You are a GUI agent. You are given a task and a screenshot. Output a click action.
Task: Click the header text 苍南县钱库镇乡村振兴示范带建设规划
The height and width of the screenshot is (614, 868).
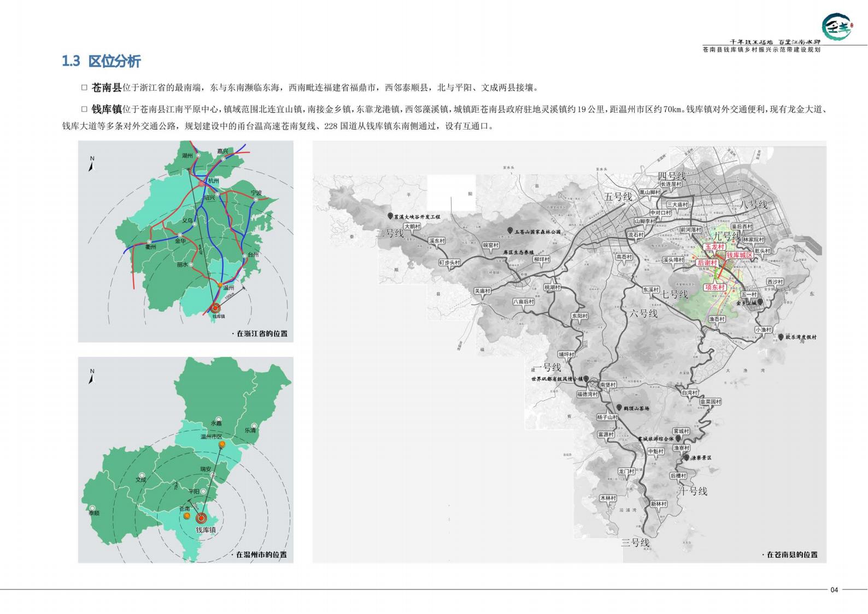click(761, 49)
